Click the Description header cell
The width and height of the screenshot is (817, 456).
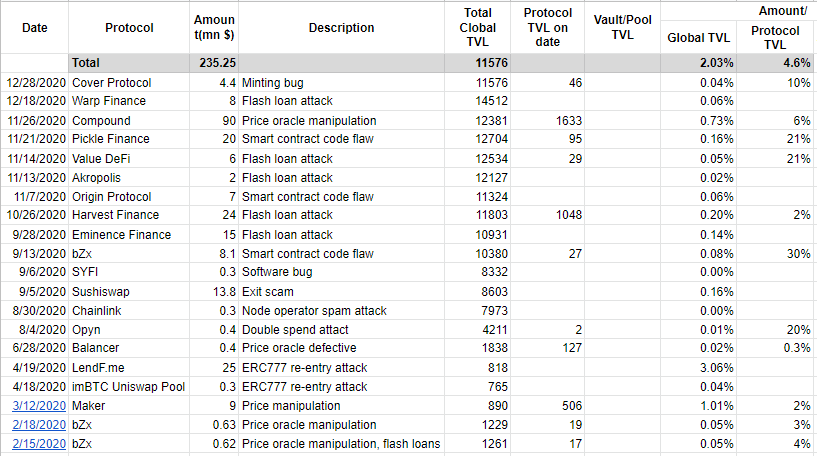(341, 28)
